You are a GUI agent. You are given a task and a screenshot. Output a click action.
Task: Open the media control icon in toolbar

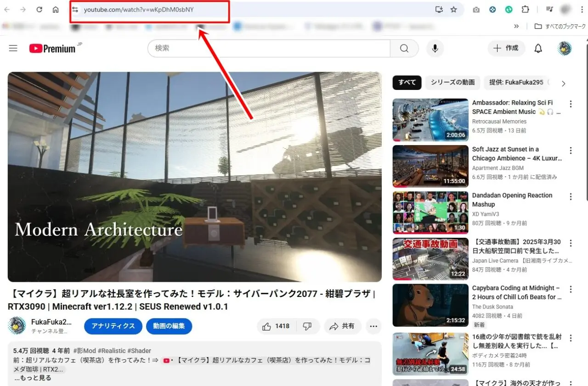pyautogui.click(x=549, y=10)
